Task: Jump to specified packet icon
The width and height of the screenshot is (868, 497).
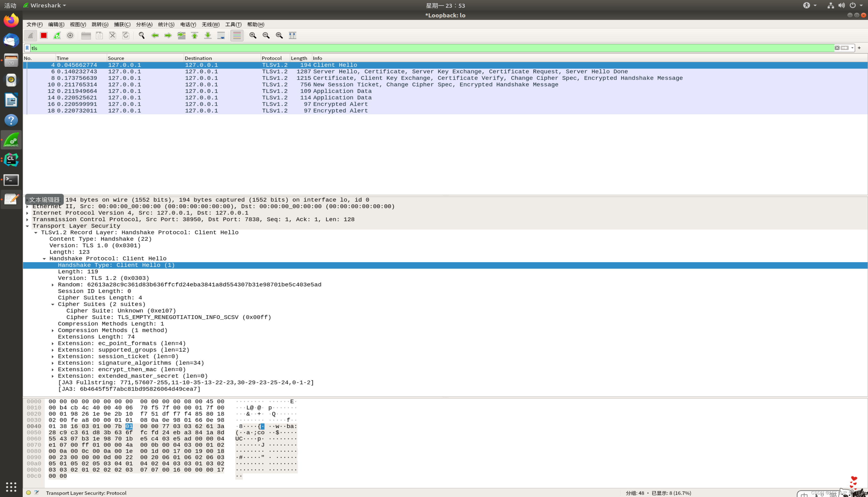Action: pos(181,36)
